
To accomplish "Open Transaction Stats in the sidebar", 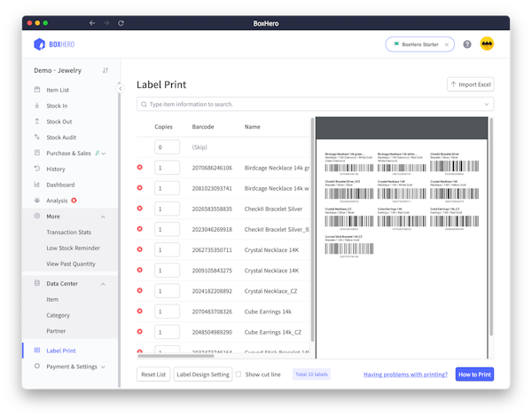I will pyautogui.click(x=69, y=233).
